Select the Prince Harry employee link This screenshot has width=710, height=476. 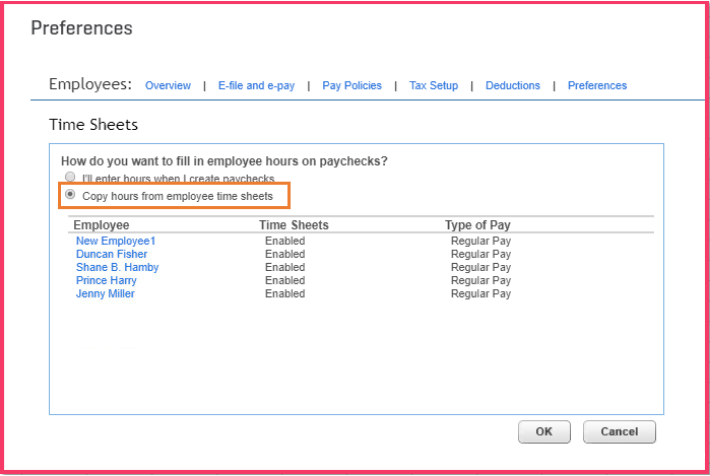coord(106,281)
